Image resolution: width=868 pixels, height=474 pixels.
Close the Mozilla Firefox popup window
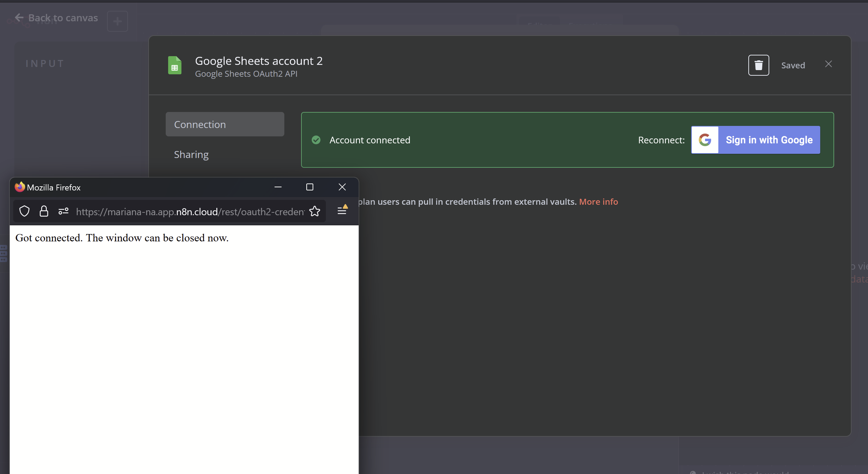342,187
